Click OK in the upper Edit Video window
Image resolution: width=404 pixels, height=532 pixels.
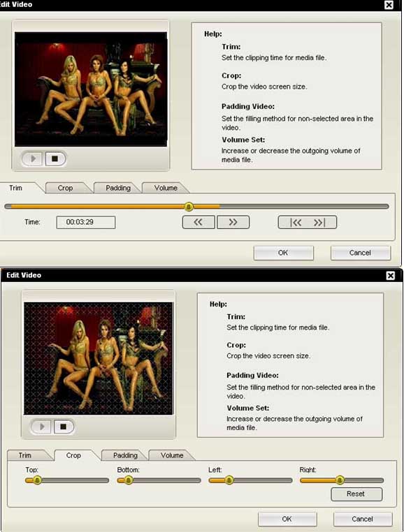283,253
